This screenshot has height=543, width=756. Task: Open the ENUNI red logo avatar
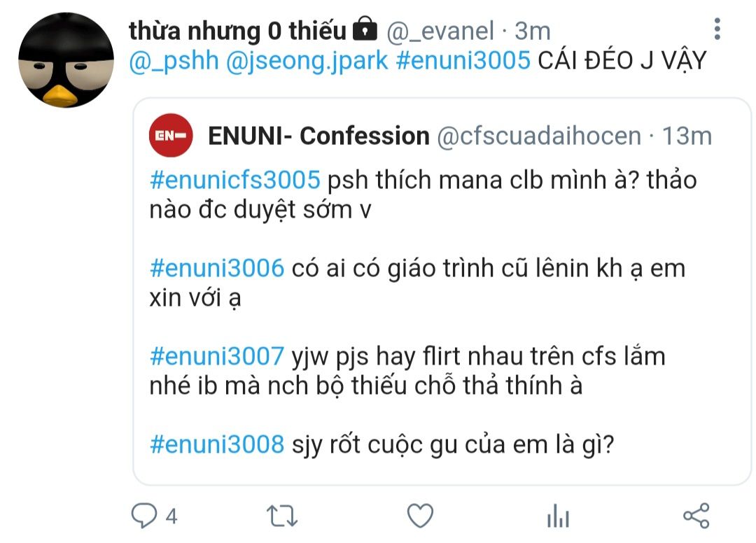point(171,135)
